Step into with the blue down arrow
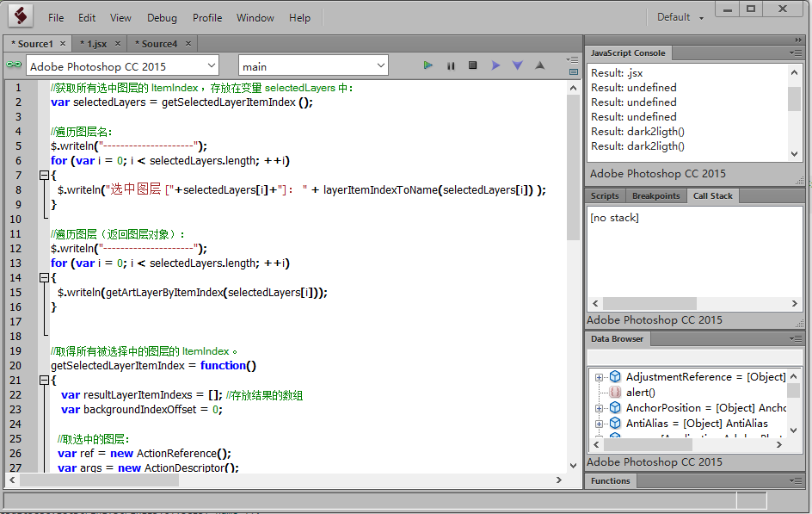This screenshot has height=514, width=812. pyautogui.click(x=517, y=65)
